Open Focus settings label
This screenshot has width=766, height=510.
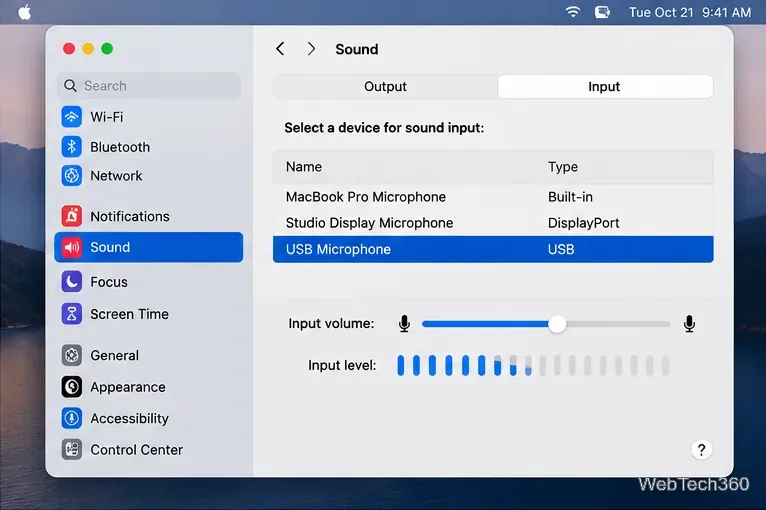coord(109,282)
